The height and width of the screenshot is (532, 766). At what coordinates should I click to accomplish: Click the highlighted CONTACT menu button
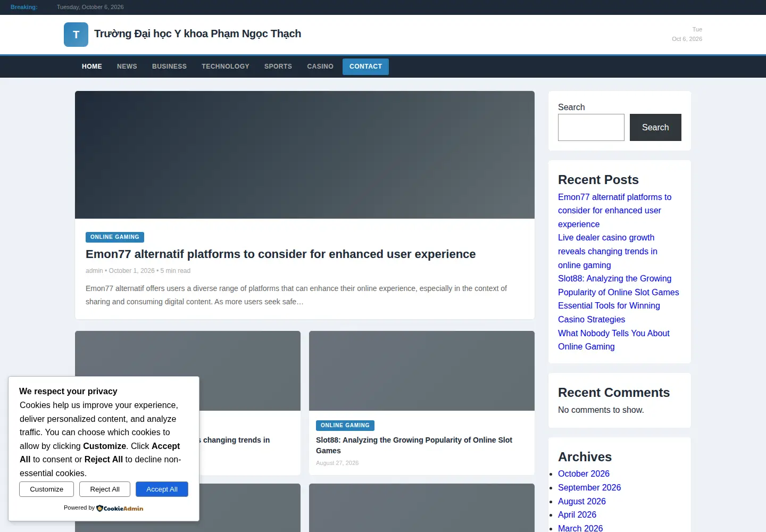click(365, 66)
